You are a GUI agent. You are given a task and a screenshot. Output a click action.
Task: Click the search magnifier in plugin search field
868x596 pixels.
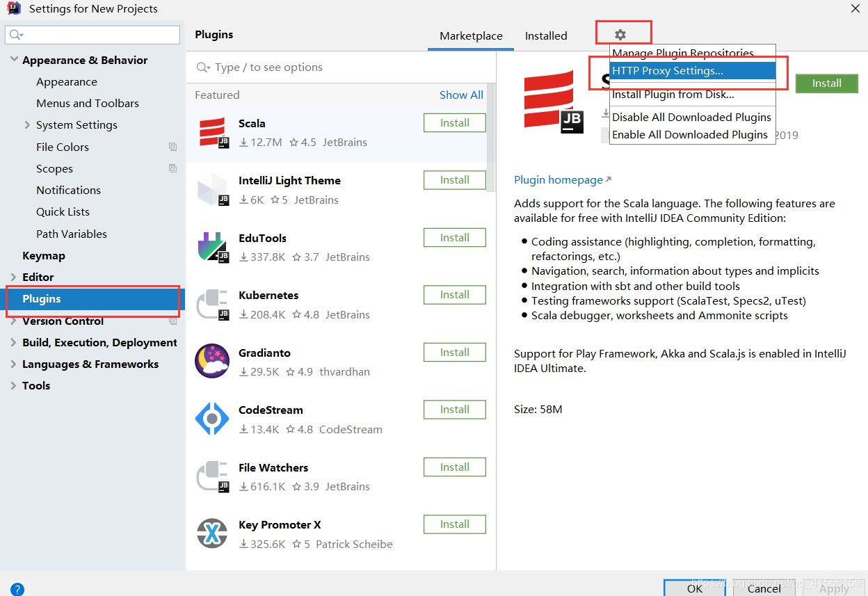pyautogui.click(x=203, y=67)
